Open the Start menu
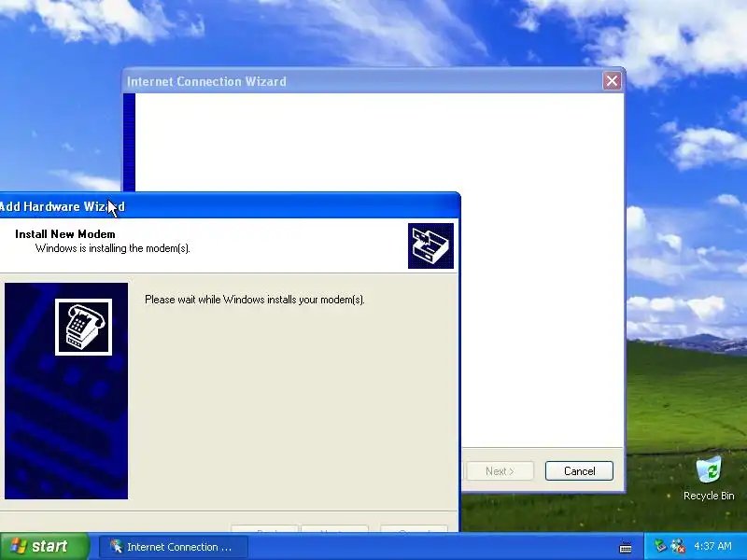The height and width of the screenshot is (560, 747). 44,546
